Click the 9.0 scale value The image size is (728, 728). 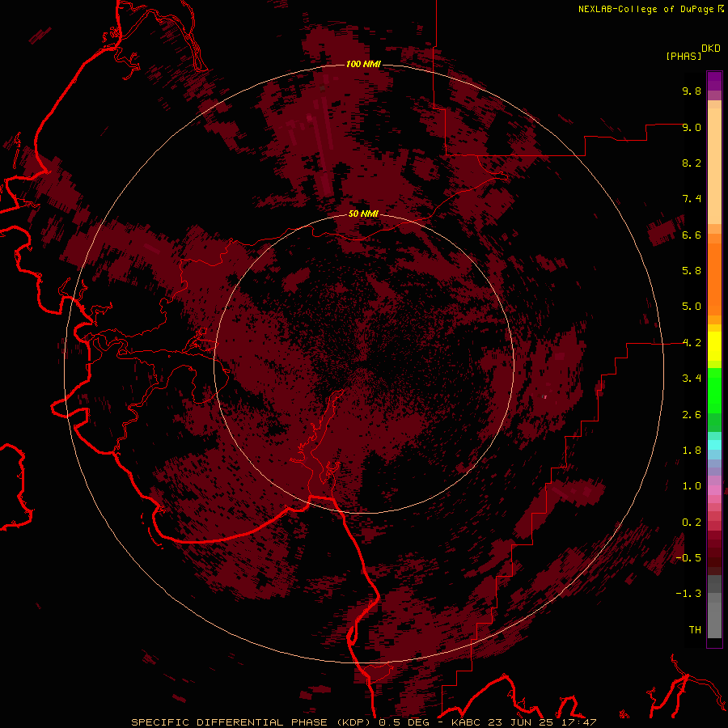[692, 127]
